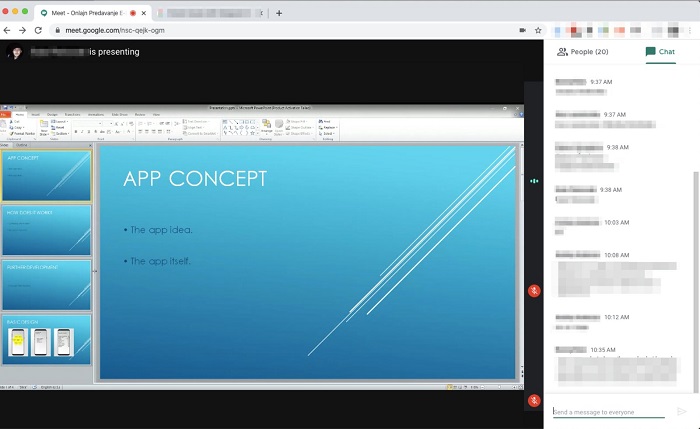This screenshot has width=700, height=429.
Task: Click the presenter's avatar picture
Action: pos(15,52)
